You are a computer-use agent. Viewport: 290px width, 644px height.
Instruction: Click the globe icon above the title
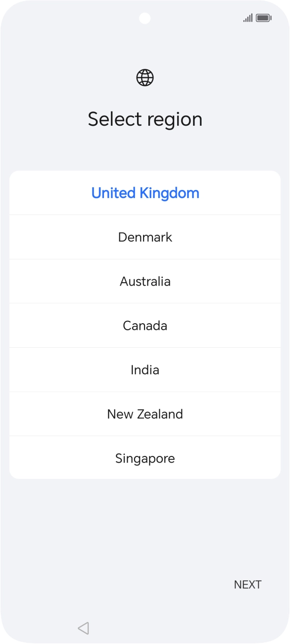click(x=145, y=77)
